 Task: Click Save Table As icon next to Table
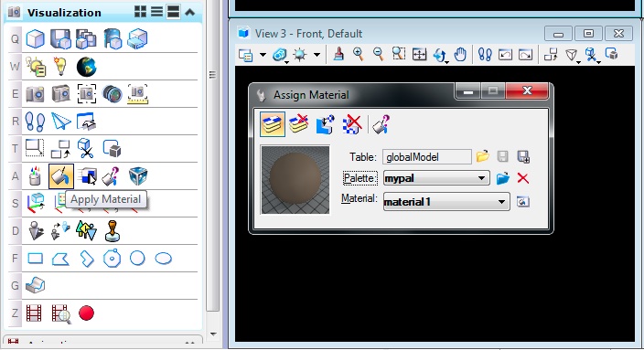[x=523, y=156]
